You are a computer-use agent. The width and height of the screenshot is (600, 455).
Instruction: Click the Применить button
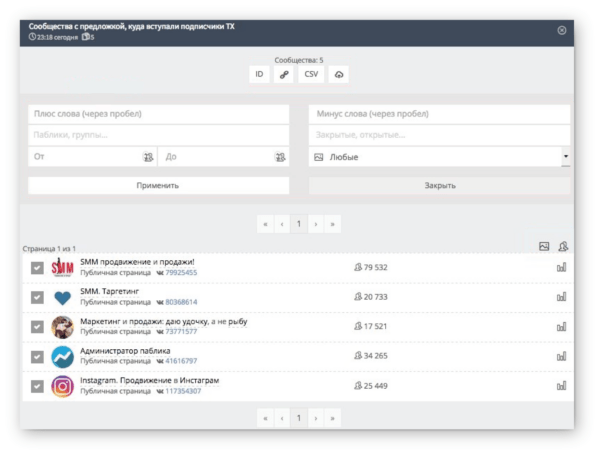pos(158,186)
